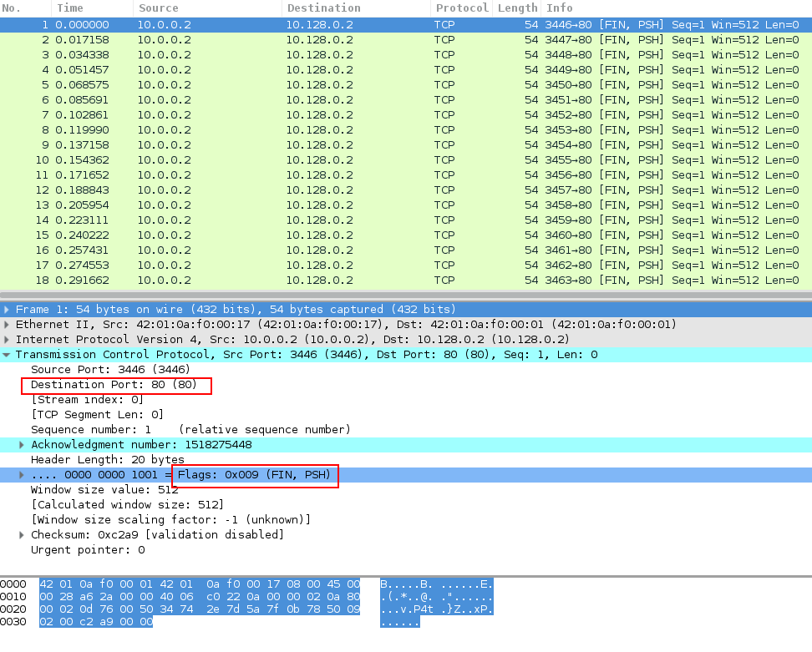This screenshot has height=652, width=812.
Task: Expand the Ethernet II section
Action: point(6,325)
